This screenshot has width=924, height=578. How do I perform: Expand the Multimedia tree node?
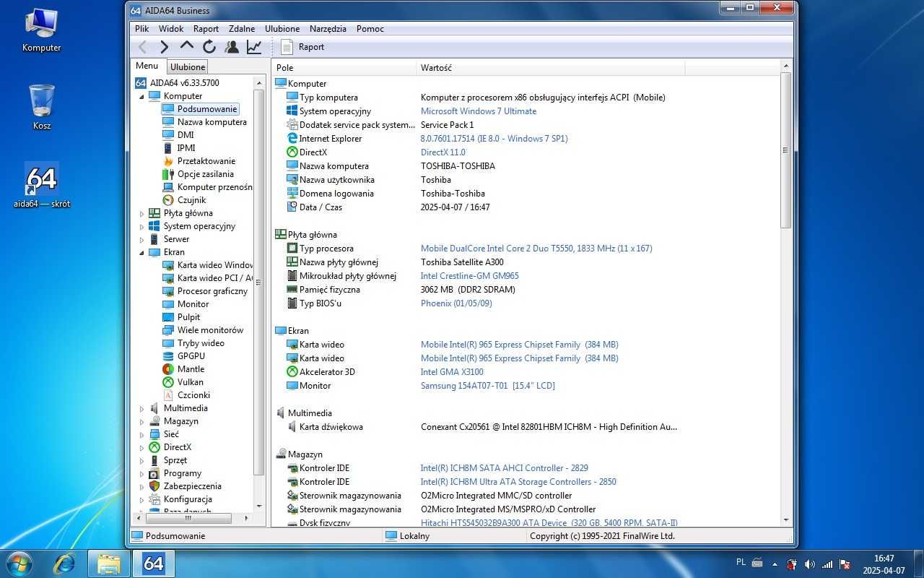[x=142, y=408]
